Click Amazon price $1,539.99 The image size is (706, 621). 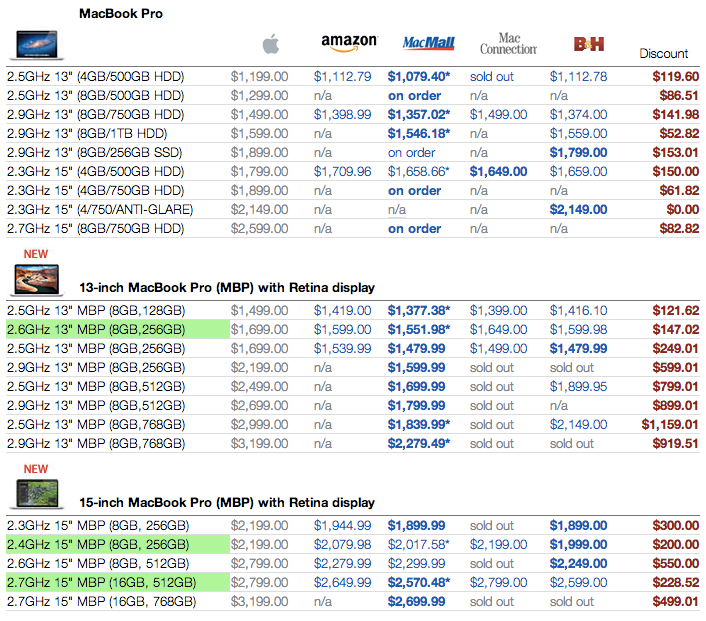pyautogui.click(x=342, y=349)
